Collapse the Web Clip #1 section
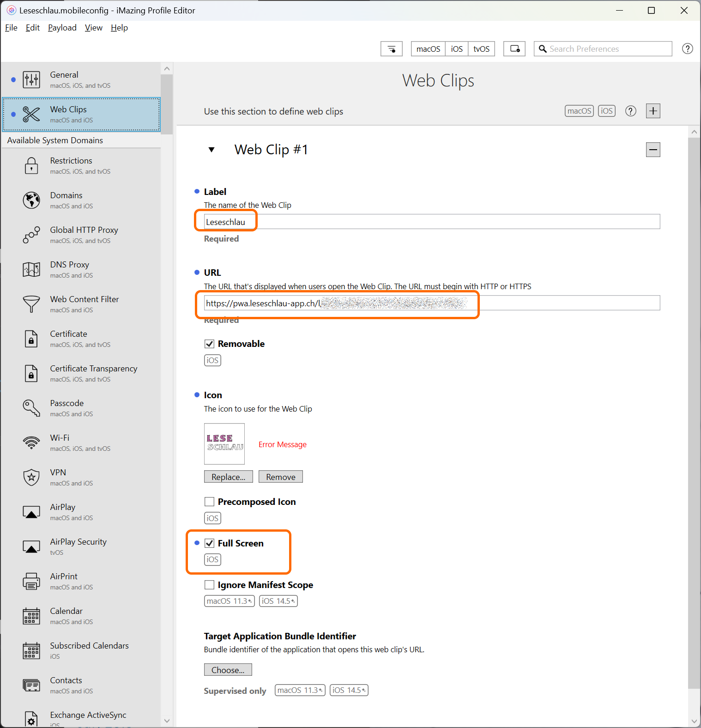Screen dimensions: 701x728 [x=212, y=150]
